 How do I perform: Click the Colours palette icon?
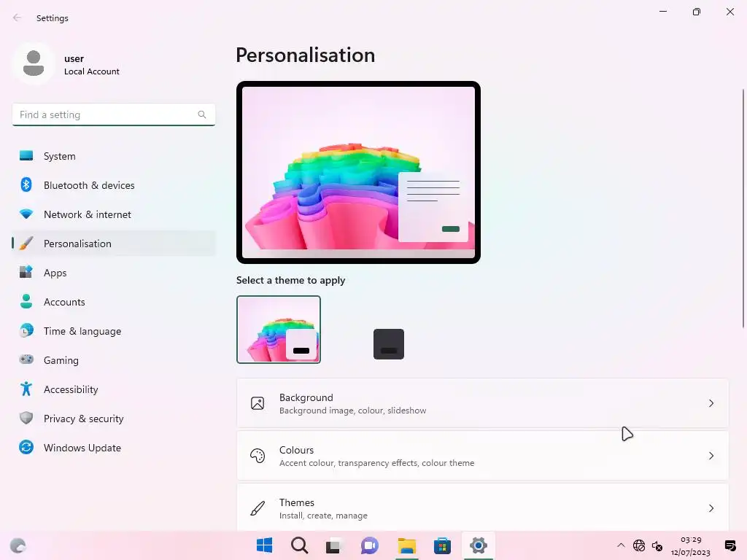tap(258, 456)
